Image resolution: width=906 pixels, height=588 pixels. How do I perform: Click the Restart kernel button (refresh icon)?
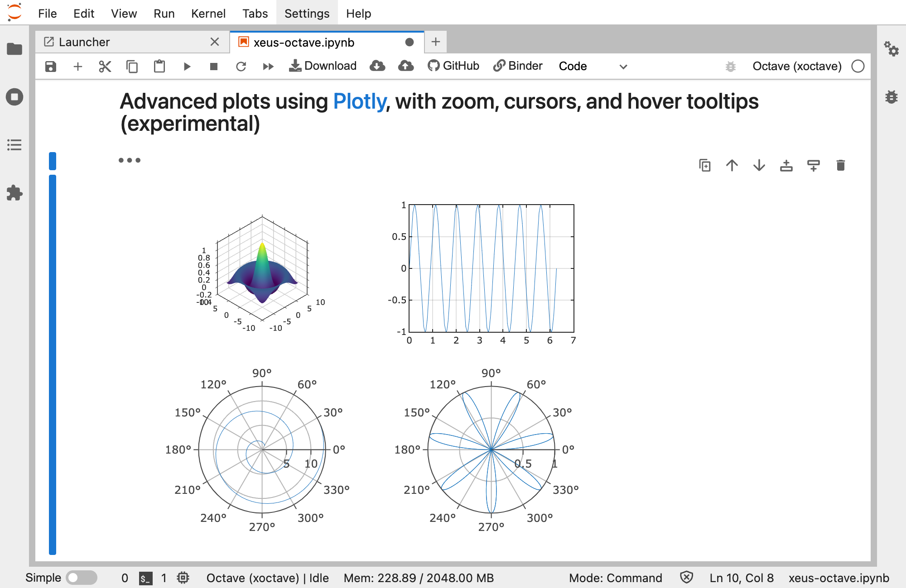(x=241, y=65)
